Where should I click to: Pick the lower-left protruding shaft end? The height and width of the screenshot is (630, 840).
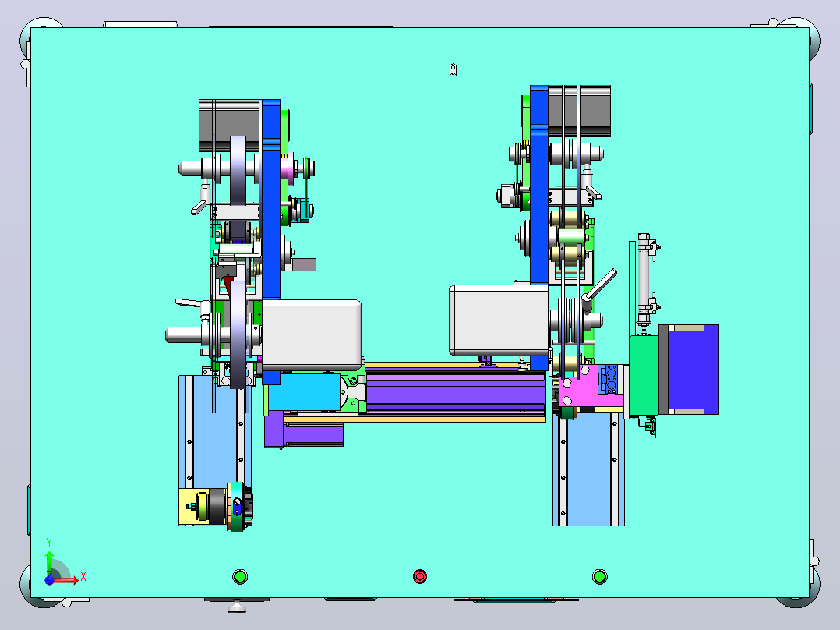point(182,335)
